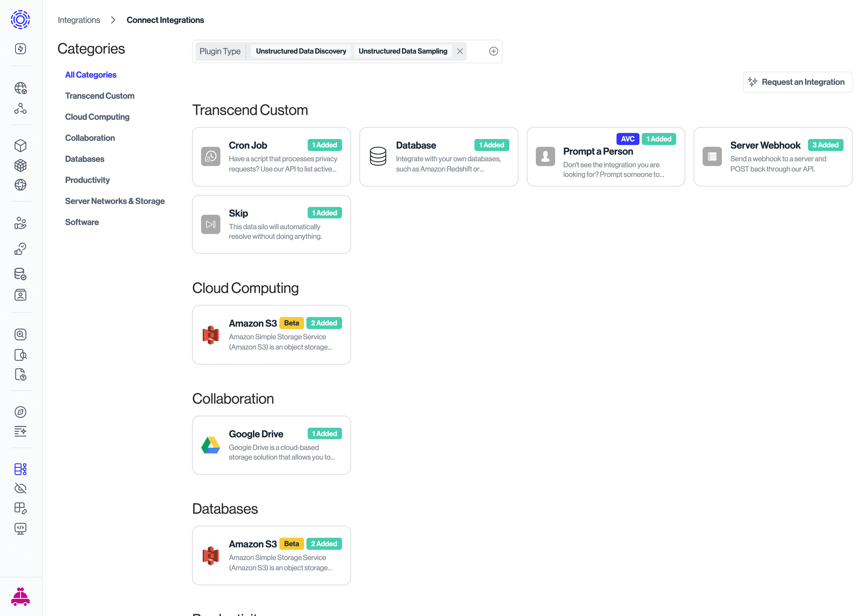Switch to the Server Networks & Storage category
This screenshot has height=616, width=867.
115,201
